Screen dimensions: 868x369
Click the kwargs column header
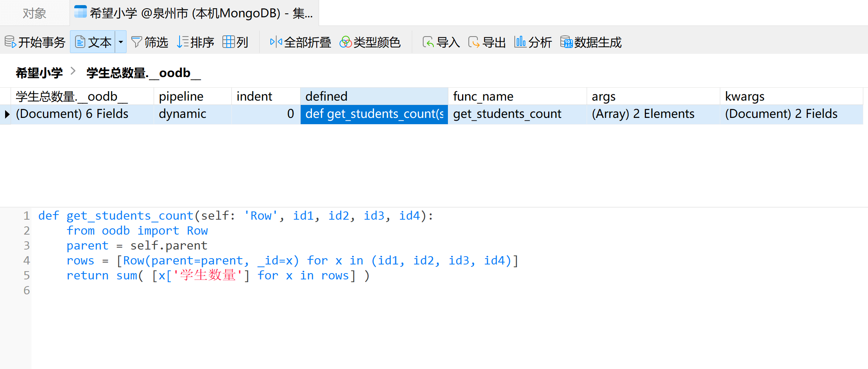click(x=791, y=96)
